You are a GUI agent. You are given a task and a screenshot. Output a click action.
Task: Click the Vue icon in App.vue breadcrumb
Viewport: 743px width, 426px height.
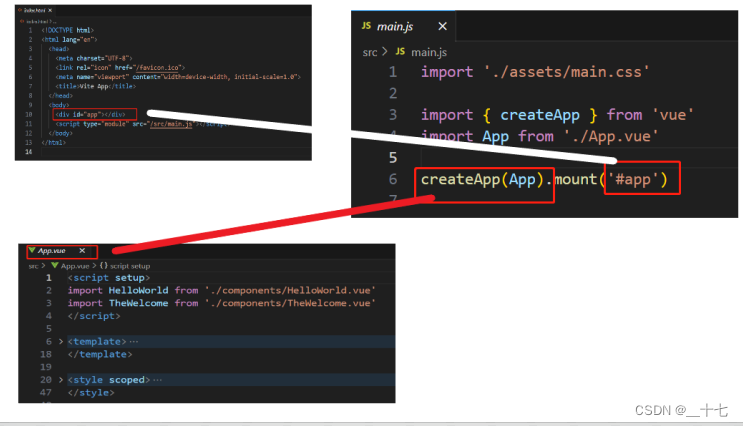tap(55, 265)
